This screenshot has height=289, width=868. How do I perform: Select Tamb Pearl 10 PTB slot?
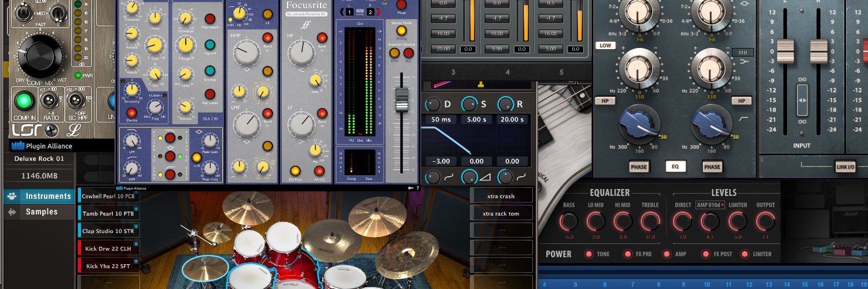(108, 213)
